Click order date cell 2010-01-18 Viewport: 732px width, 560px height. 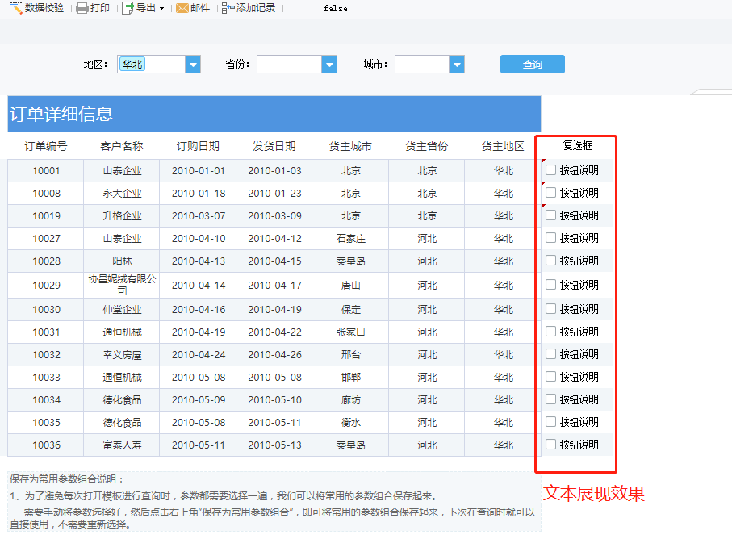(198, 193)
